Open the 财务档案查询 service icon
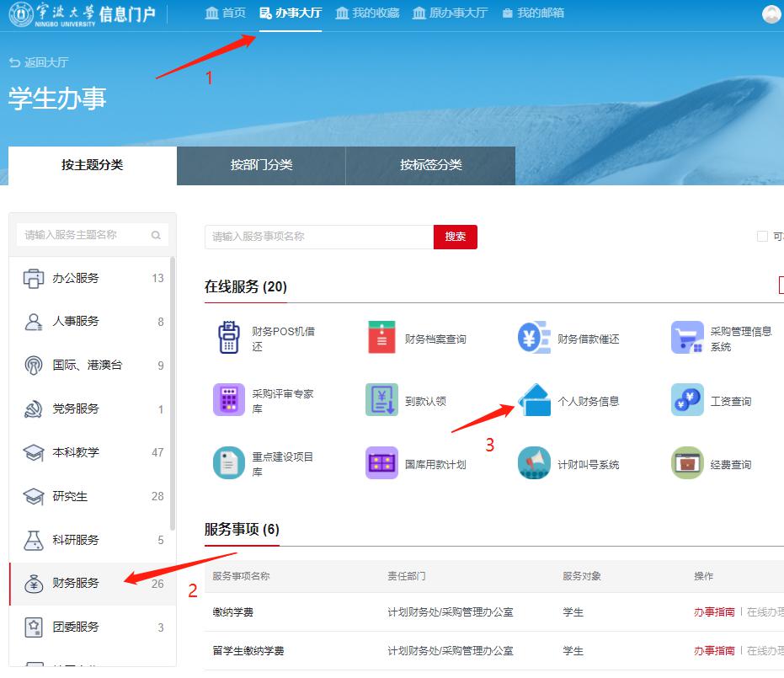 381,339
